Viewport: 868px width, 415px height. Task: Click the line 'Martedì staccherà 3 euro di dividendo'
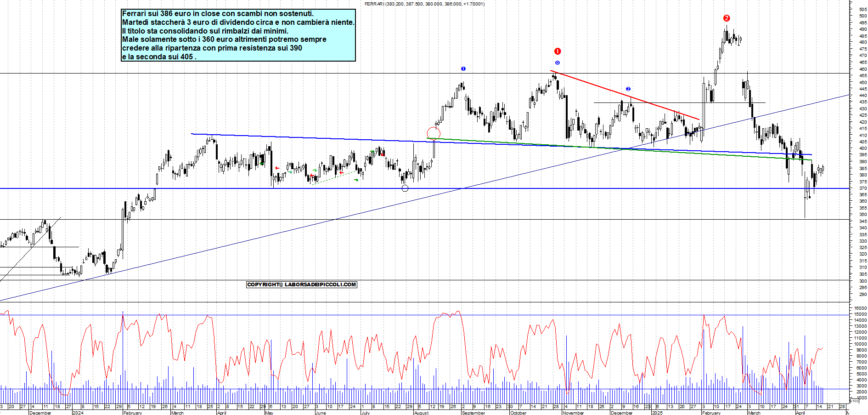238,23
